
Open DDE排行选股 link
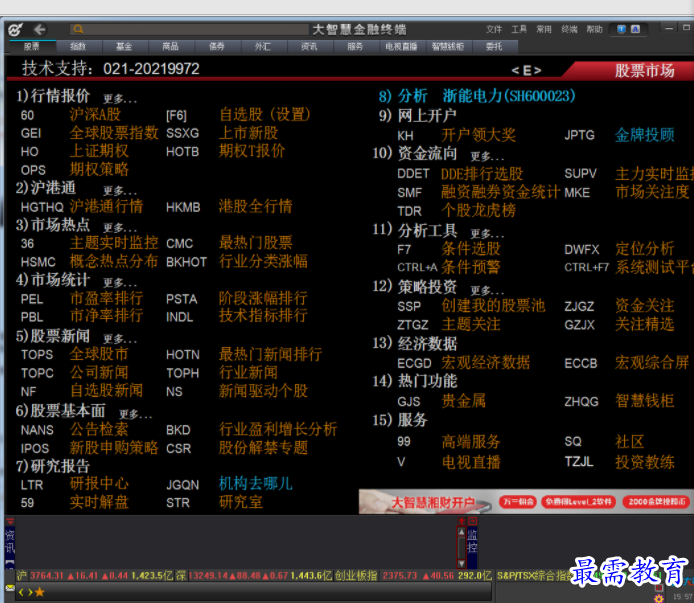pyautogui.click(x=482, y=174)
